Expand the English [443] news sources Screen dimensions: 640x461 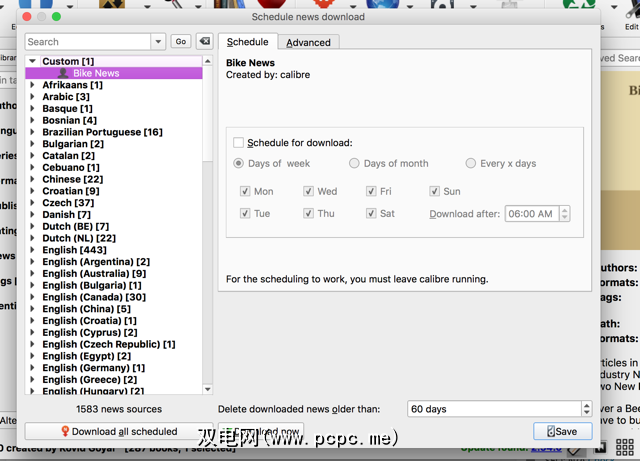coord(34,250)
